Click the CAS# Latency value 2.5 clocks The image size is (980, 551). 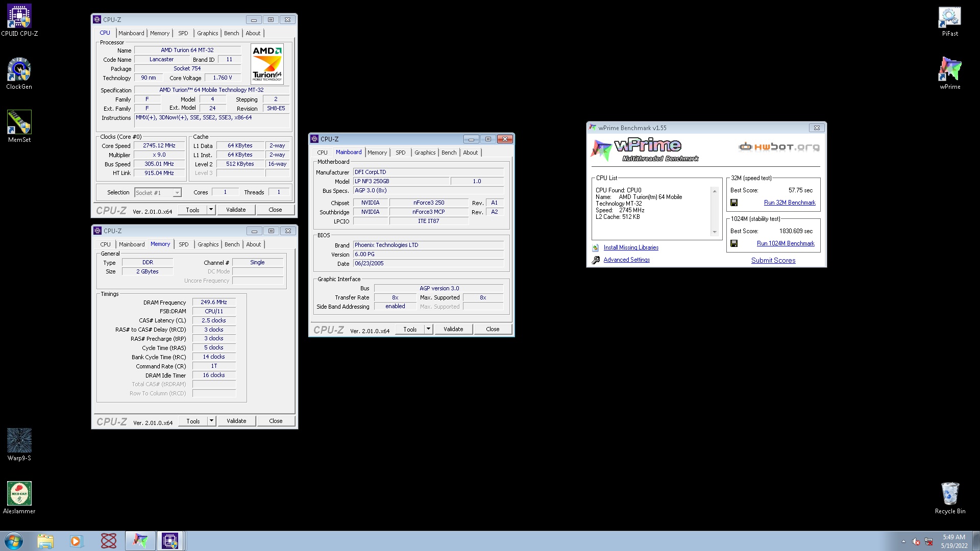click(214, 320)
